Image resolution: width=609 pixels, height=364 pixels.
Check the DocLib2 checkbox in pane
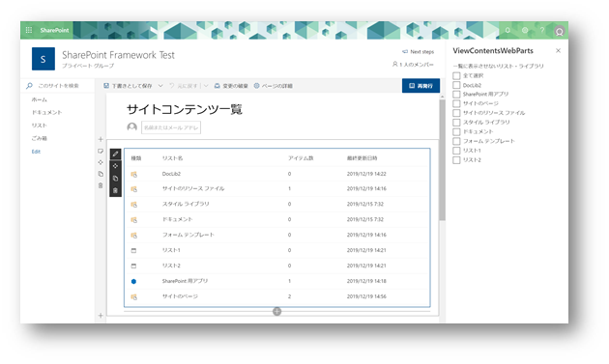click(x=456, y=85)
